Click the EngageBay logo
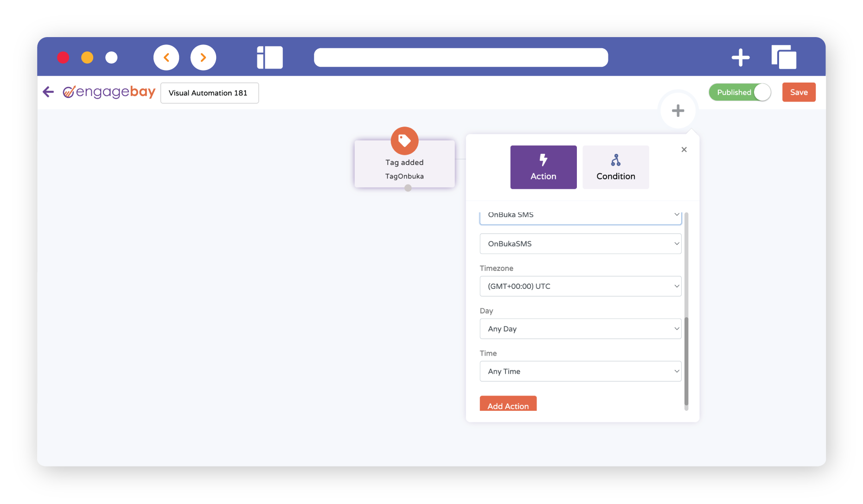 tap(109, 92)
